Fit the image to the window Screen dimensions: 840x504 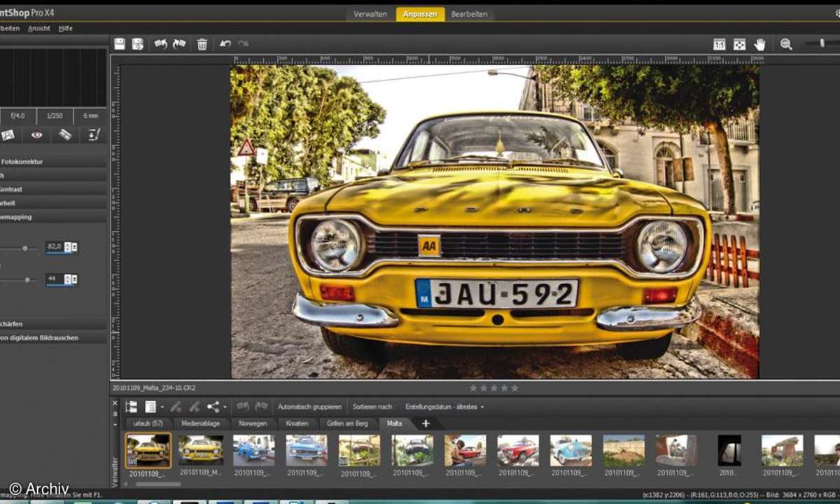[739, 44]
